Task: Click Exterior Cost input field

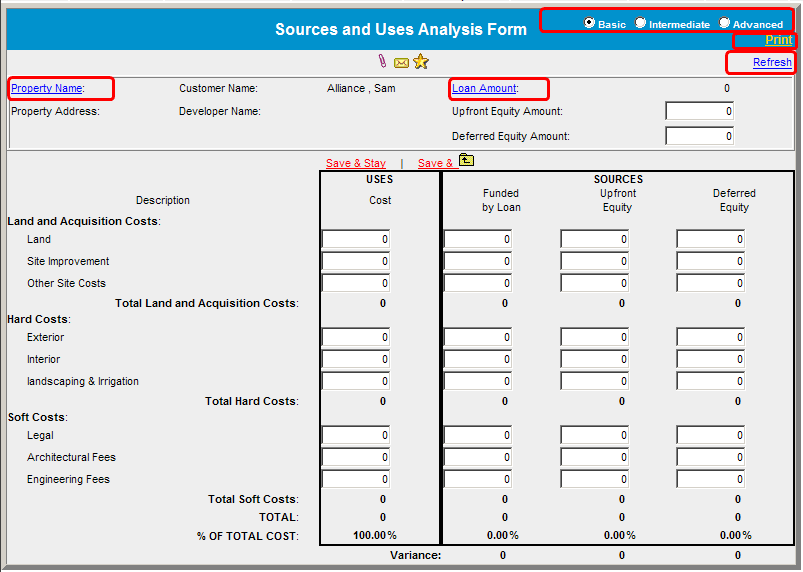Action: (x=356, y=337)
